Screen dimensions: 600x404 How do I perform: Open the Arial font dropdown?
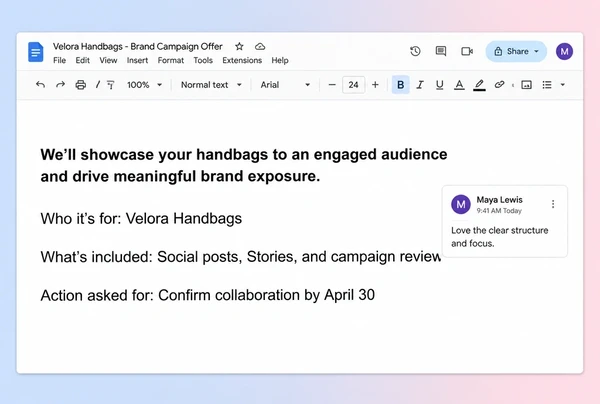pos(285,85)
